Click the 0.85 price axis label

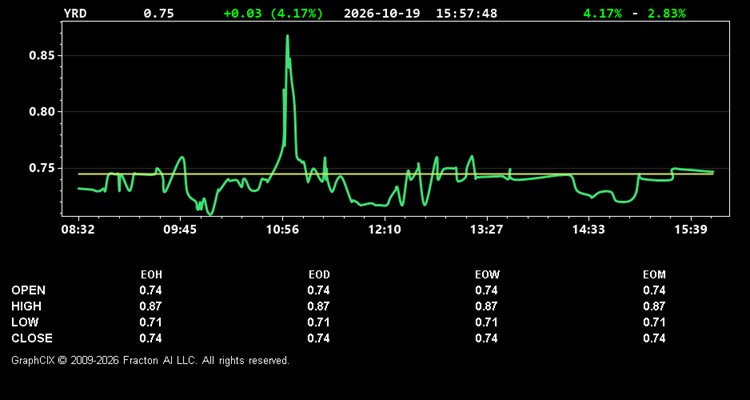pos(42,56)
